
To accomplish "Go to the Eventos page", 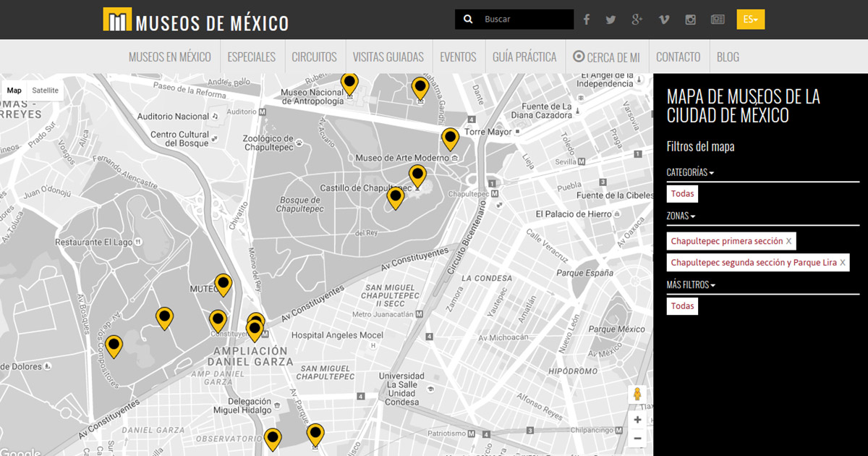I will (x=458, y=57).
